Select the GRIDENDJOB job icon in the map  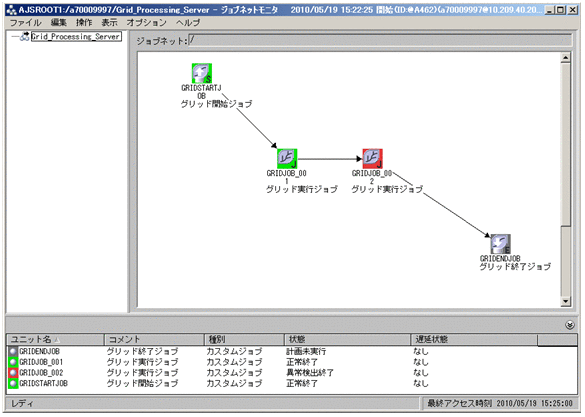500,244
